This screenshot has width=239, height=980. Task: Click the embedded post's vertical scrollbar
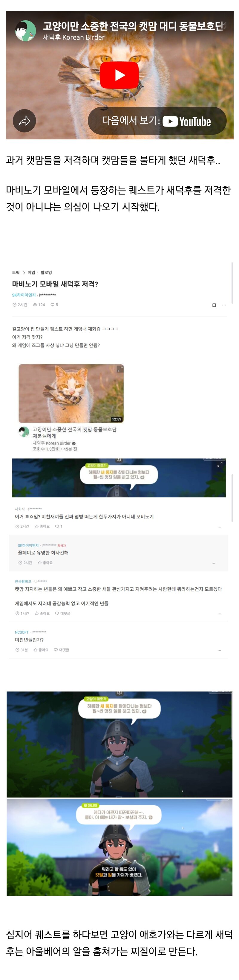pyautogui.click(x=232, y=283)
